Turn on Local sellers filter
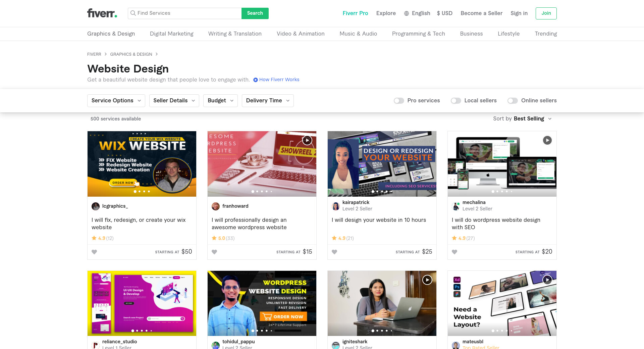Screen dimensions: 644x349 (x=456, y=101)
